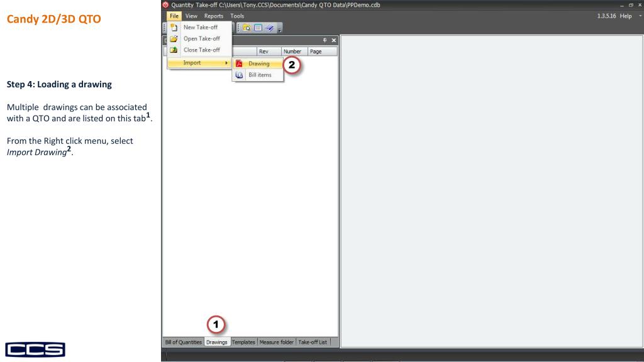Viewport: 644px width, 362px height.
Task: Click the Bill items book icon
Action: (x=239, y=75)
